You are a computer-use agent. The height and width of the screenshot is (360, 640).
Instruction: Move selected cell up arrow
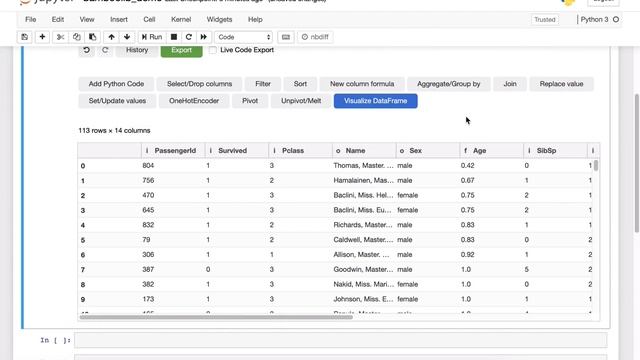pos(111,37)
